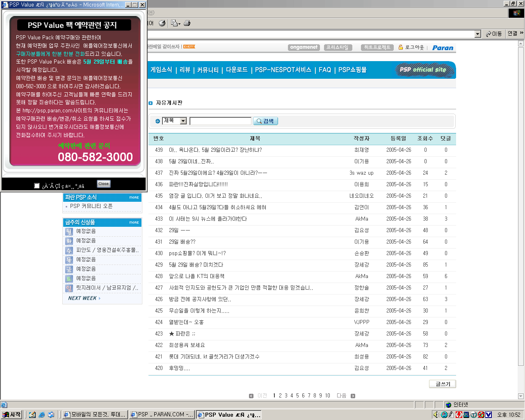Click the 다음 next-page arrow icon
525x420 pixels.
click(x=353, y=396)
